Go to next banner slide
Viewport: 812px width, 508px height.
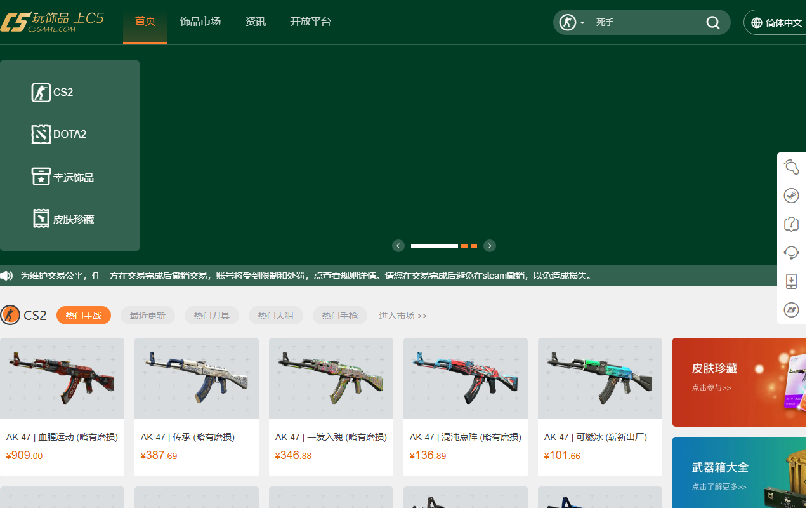490,246
